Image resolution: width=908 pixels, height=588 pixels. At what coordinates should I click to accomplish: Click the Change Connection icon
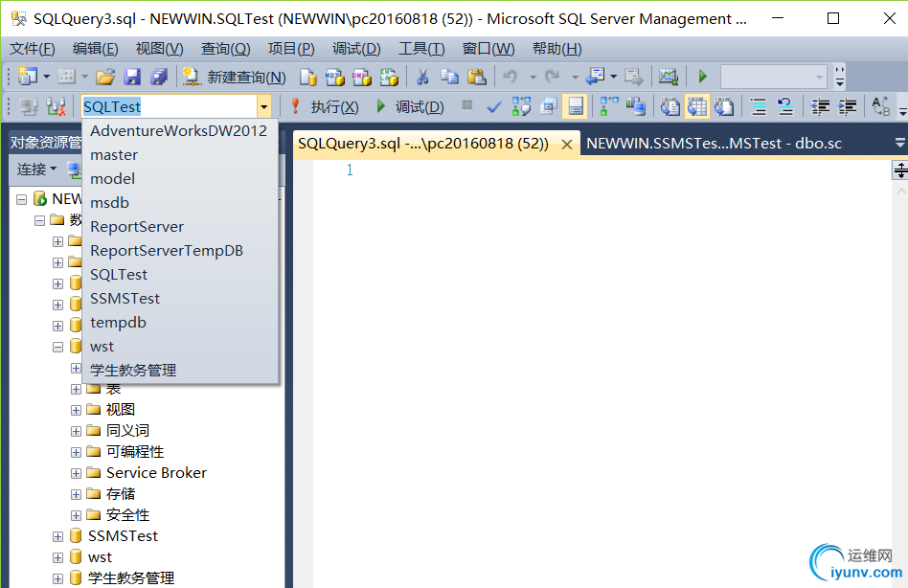56,106
